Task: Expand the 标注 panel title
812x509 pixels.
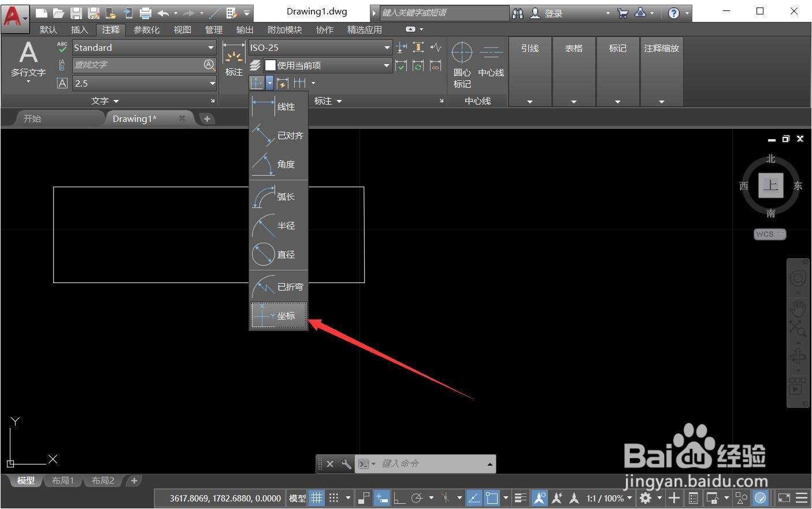Action: pyautogui.click(x=328, y=101)
